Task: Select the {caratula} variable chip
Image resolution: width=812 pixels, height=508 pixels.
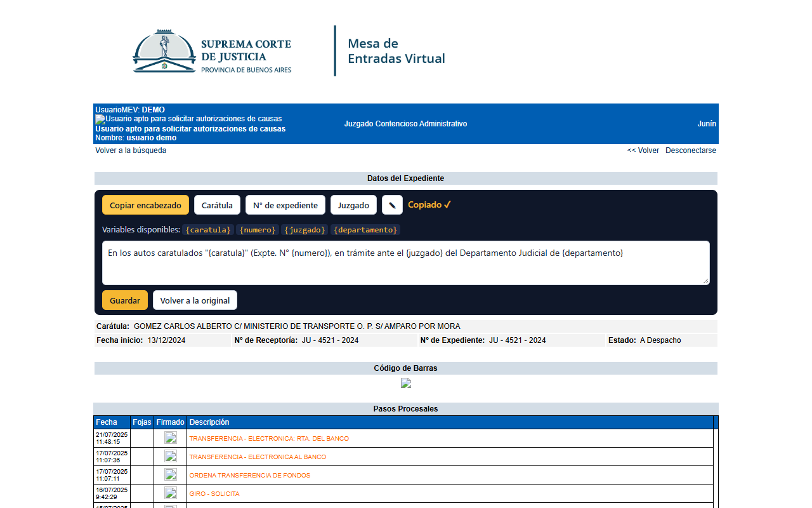Action: [x=208, y=230]
